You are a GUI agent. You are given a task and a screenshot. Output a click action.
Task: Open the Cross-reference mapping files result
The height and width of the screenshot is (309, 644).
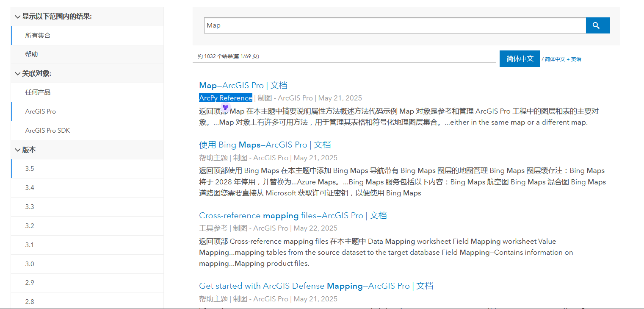[293, 215]
